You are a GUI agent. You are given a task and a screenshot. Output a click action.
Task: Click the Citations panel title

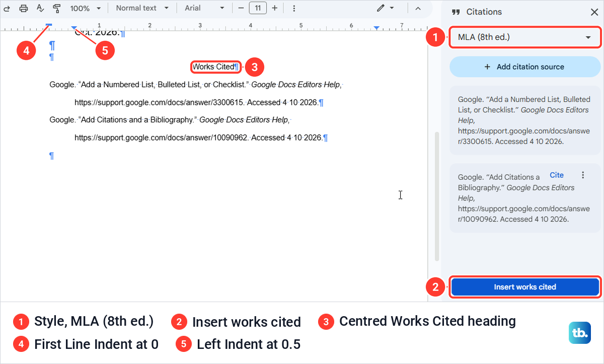click(x=484, y=12)
